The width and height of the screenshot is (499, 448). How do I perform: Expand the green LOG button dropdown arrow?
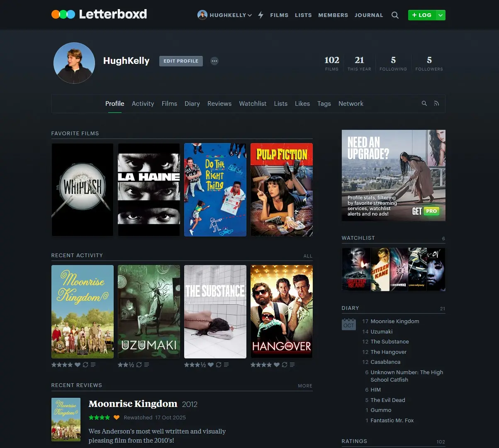tap(441, 15)
